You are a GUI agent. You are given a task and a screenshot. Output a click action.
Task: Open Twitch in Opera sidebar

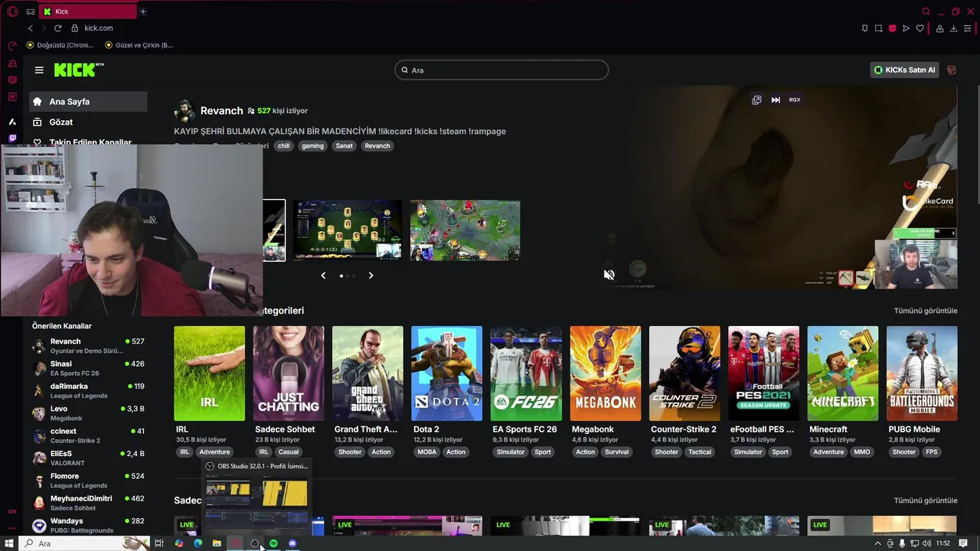point(12,139)
